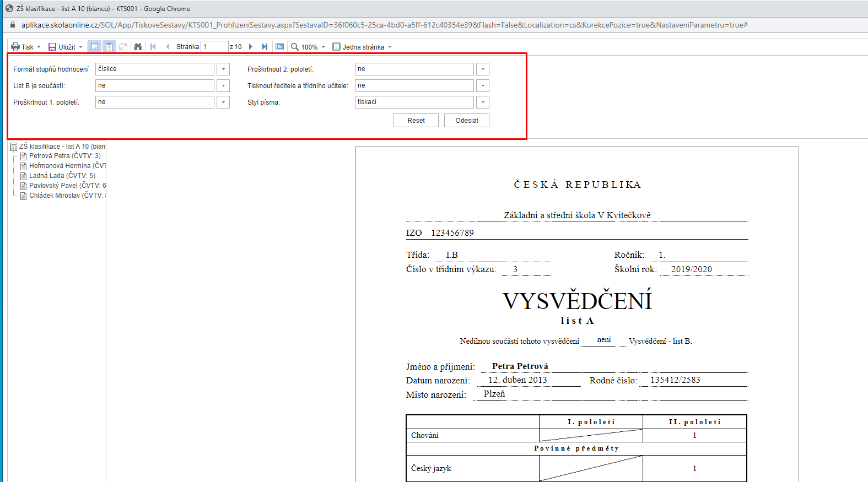868x482 pixels.
Task: Expand Styl písma dropdown arrow
Action: [x=483, y=102]
